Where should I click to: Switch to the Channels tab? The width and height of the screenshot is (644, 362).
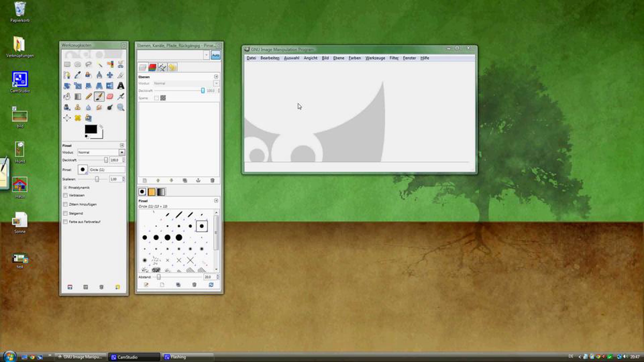(152, 67)
